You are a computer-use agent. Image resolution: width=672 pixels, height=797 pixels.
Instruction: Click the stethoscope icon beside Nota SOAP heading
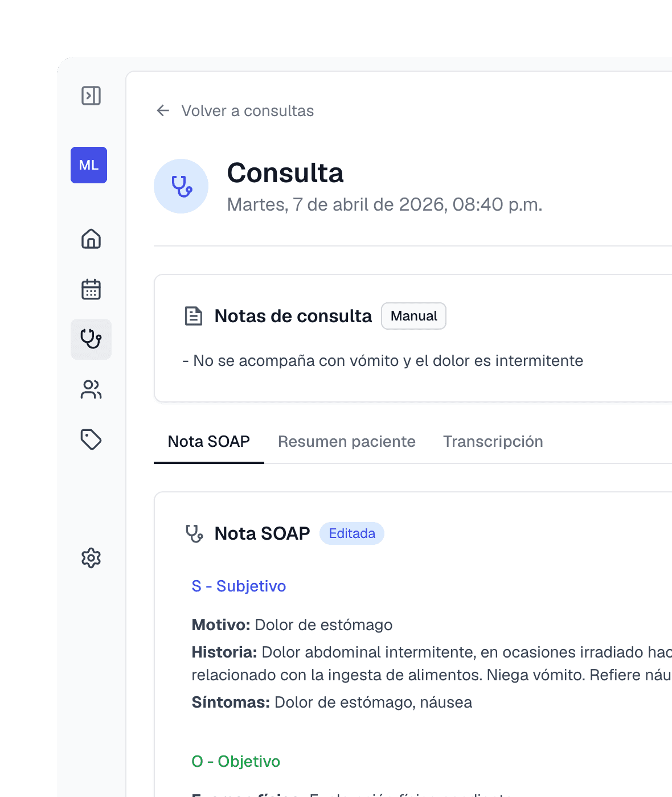point(194,533)
